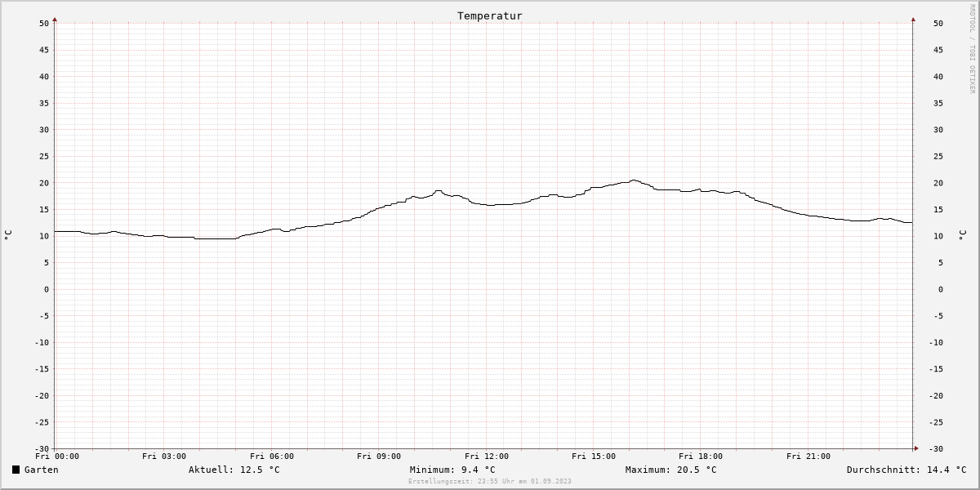Image resolution: width=980 pixels, height=490 pixels.
Task: Click the left axis 10 tick label
Action: tap(44, 236)
